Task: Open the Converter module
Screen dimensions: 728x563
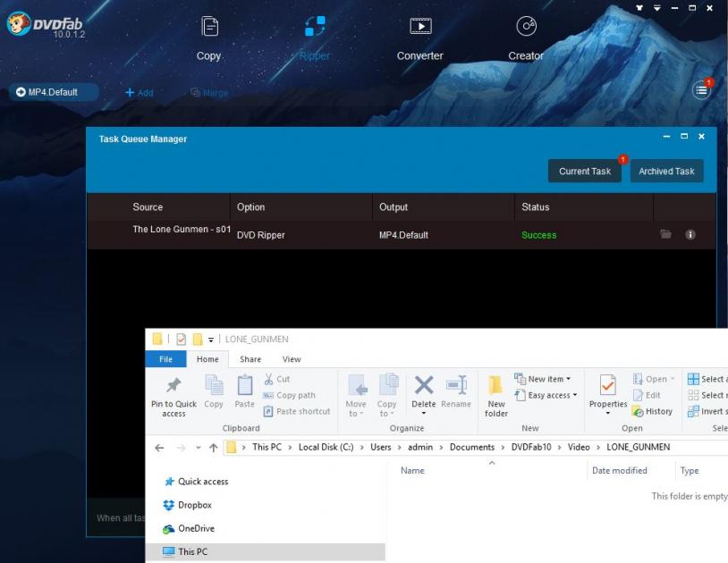Action: pos(419,38)
